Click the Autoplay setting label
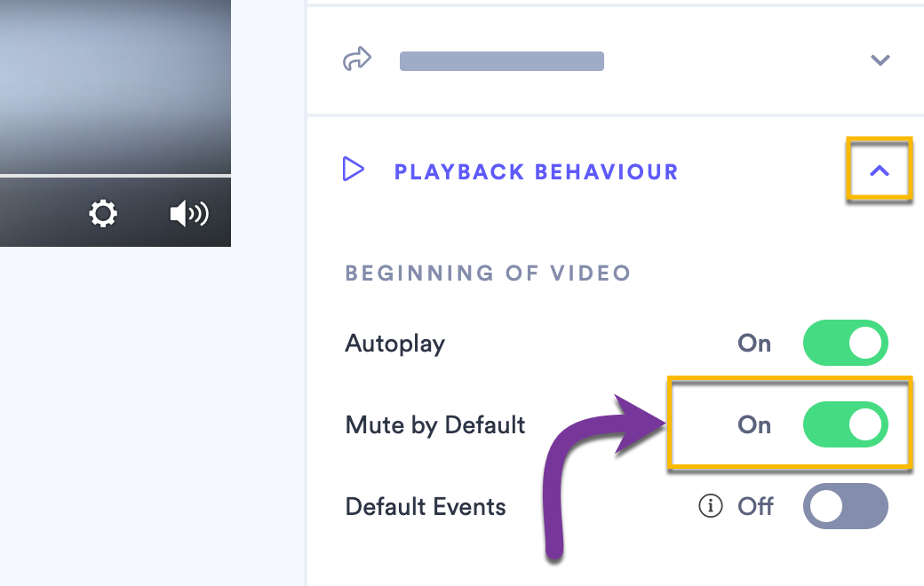 coord(394,344)
